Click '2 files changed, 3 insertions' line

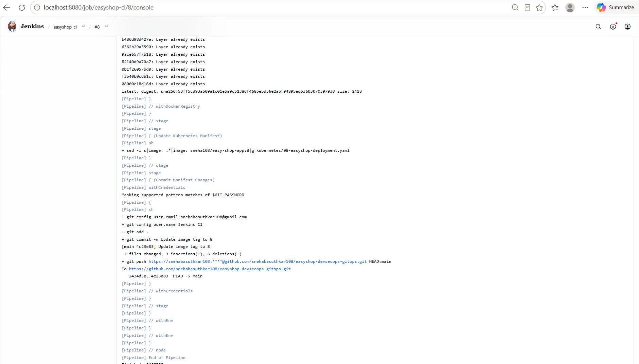click(x=183, y=254)
